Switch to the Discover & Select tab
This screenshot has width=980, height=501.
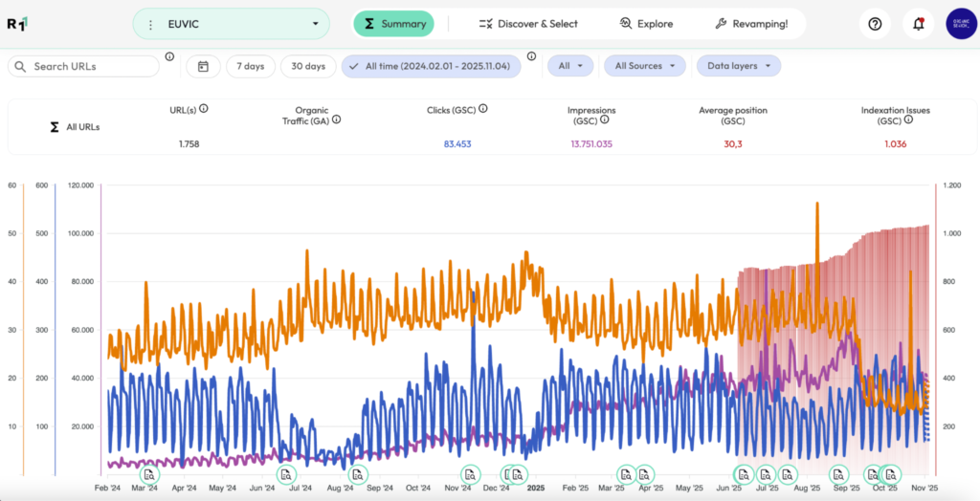click(x=528, y=24)
